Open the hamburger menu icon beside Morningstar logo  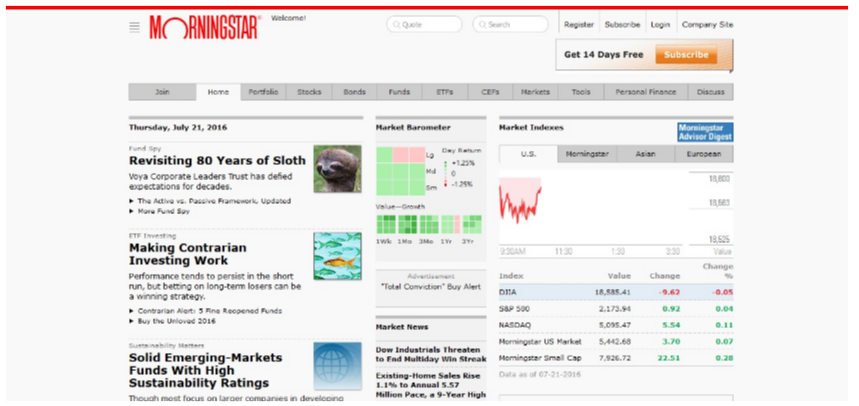[134, 27]
